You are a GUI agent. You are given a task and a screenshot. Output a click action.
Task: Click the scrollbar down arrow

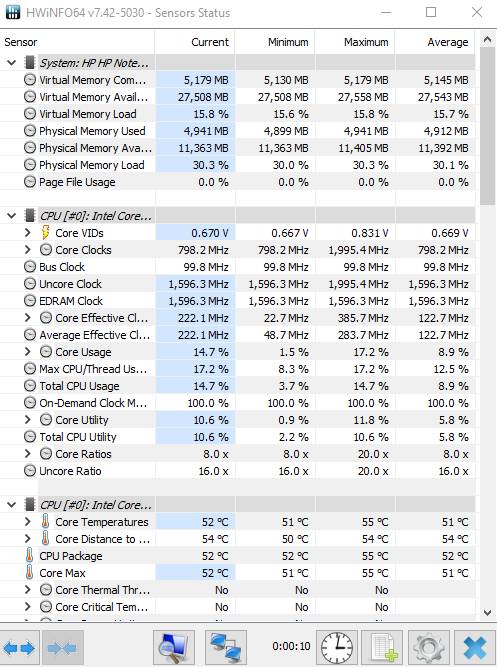coord(488,613)
